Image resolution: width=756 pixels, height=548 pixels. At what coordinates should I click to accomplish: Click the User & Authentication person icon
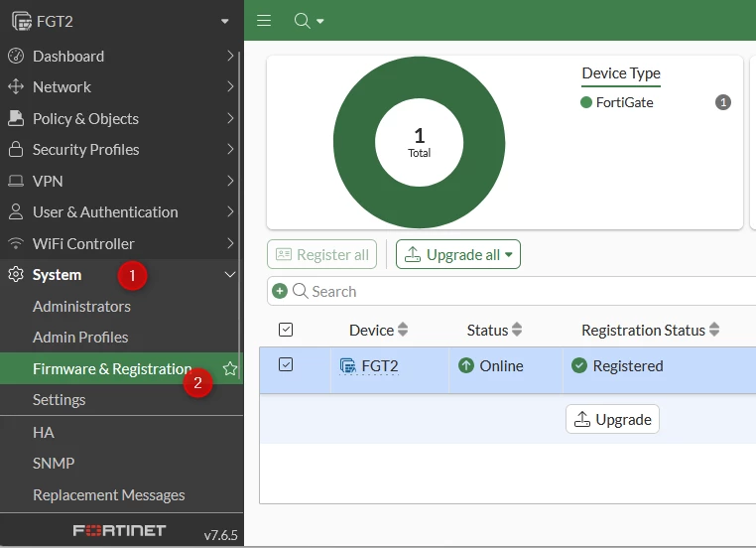click(x=16, y=211)
